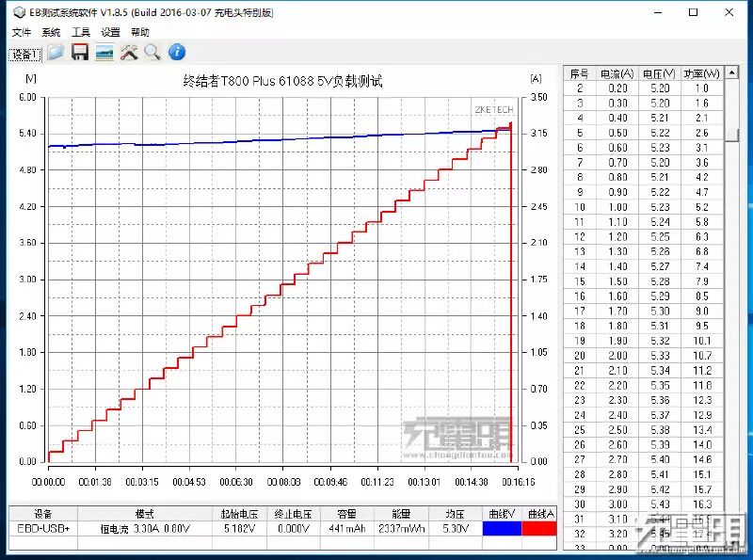753x560 pixels.
Task: Click the EB software icon in the title bar
Action: click(19, 12)
